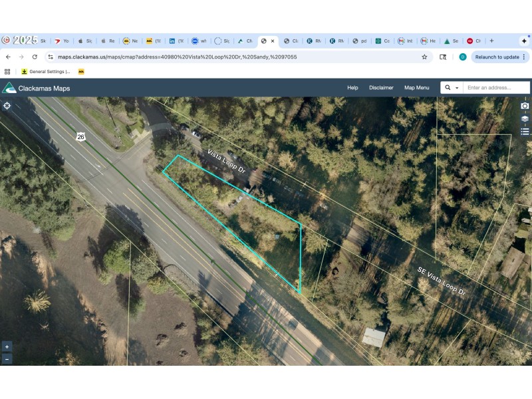Open the camera screenshot tool on the map

click(525, 105)
